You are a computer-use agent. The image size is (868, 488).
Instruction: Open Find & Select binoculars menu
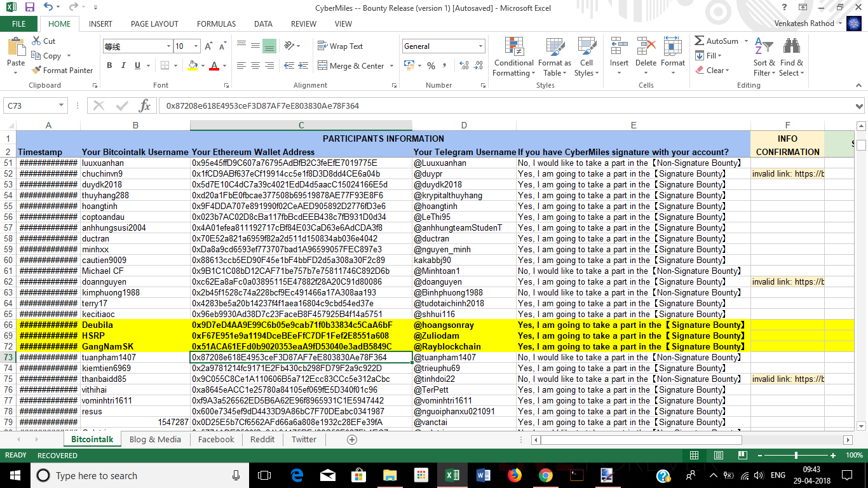(791, 57)
